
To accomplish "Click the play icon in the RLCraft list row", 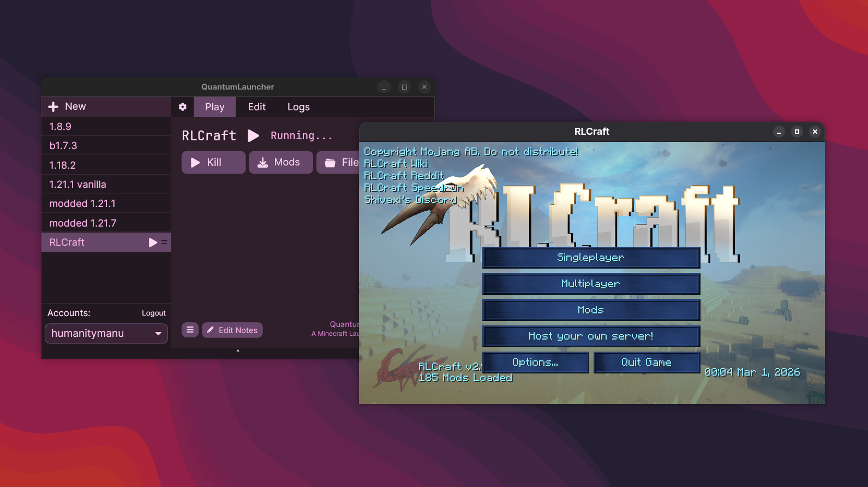I will [x=153, y=242].
